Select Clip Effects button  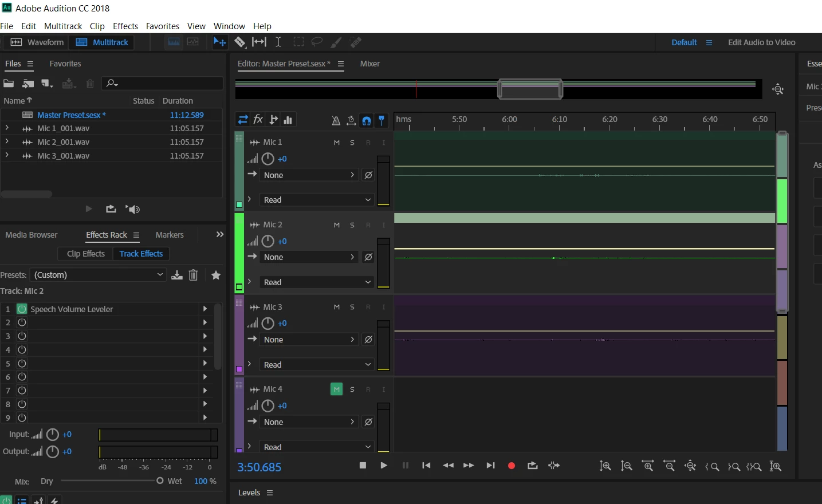86,254
